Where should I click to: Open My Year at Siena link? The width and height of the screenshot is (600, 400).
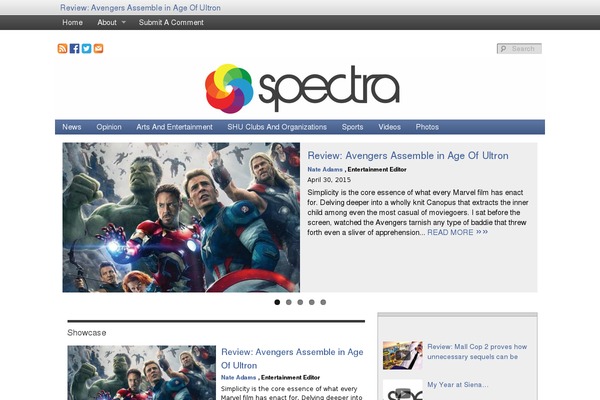(x=458, y=385)
